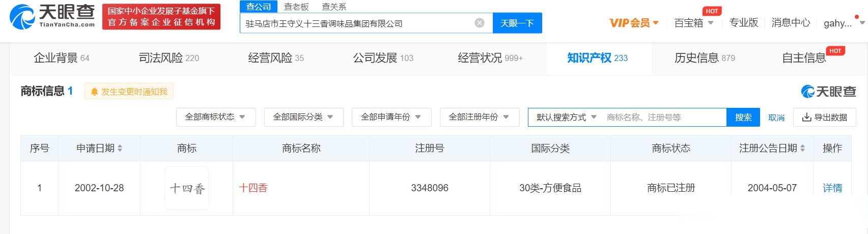Viewport: 868px width, 234px height.
Task: Open the 公司发展 tab
Action: coord(383,58)
